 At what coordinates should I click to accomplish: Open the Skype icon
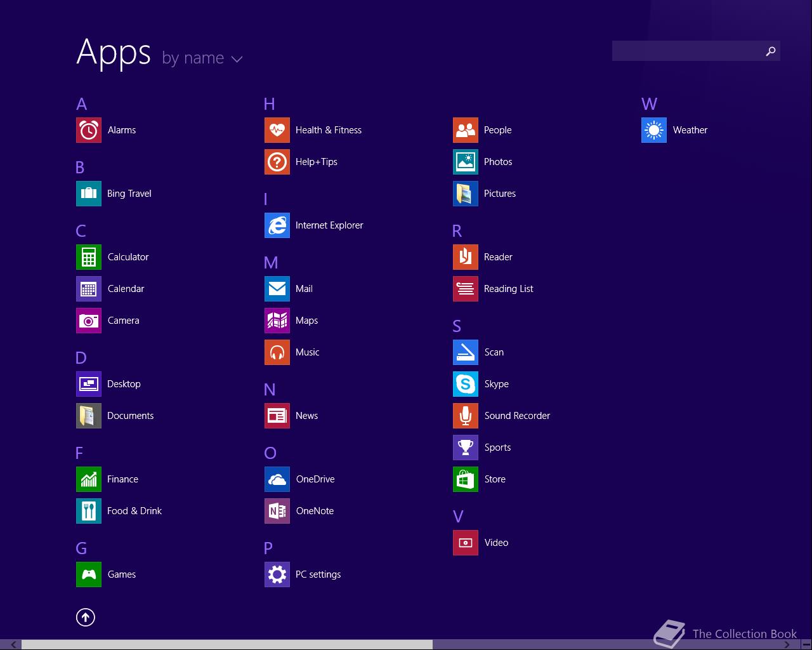[x=466, y=384]
